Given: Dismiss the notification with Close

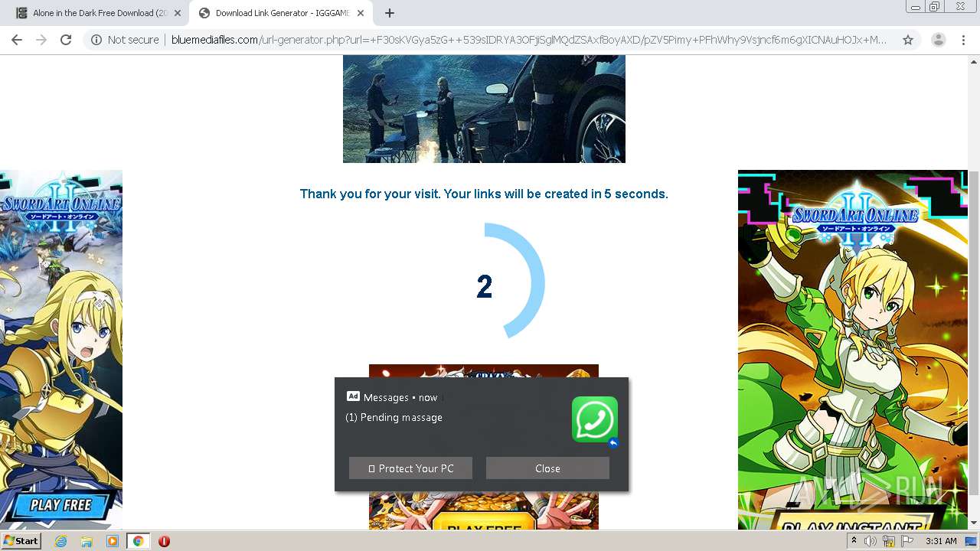Looking at the screenshot, I should pyautogui.click(x=547, y=468).
